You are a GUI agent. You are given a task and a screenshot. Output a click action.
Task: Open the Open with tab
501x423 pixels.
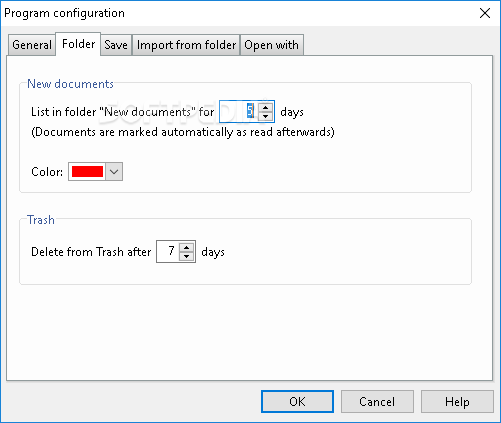coord(272,45)
